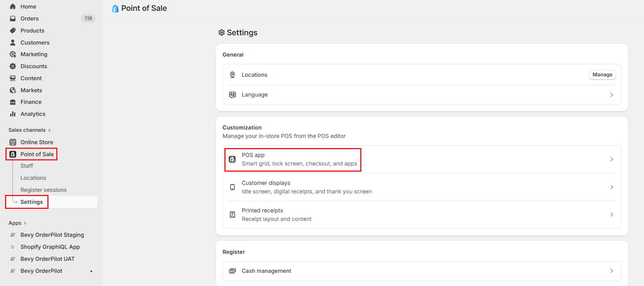Click 'Smart grid, lock screen, checkout, and apps' text
644x286 pixels.
(299, 164)
